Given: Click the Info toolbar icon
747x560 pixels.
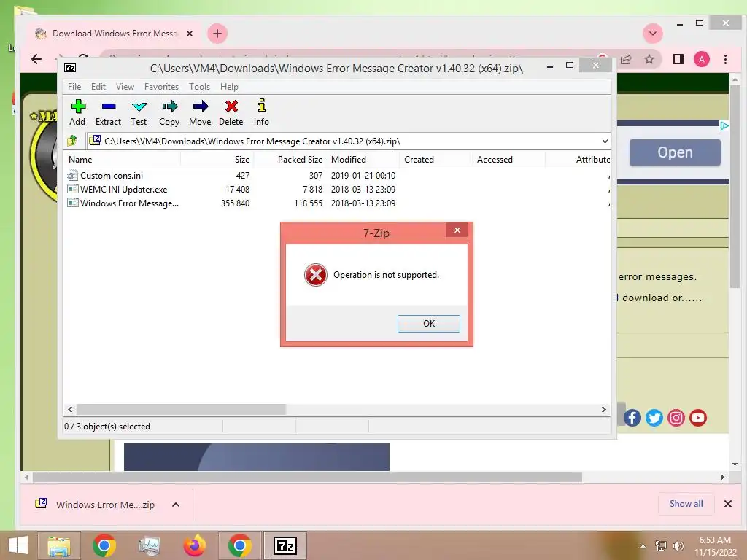Looking at the screenshot, I should (261, 112).
